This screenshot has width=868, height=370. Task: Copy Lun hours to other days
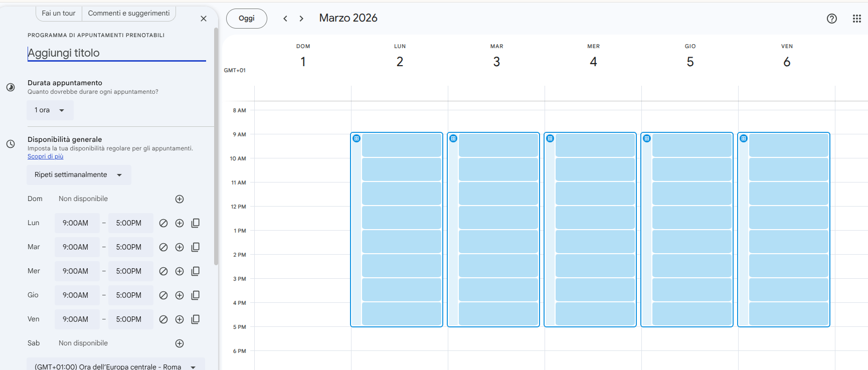(x=196, y=223)
